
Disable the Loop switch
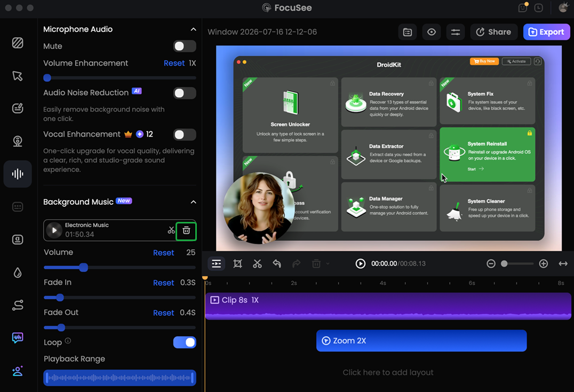(185, 342)
